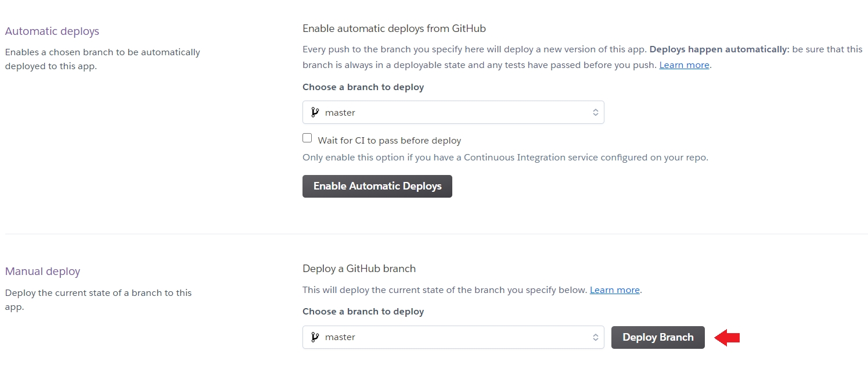Tick the Wait for CI checkbox

[307, 138]
